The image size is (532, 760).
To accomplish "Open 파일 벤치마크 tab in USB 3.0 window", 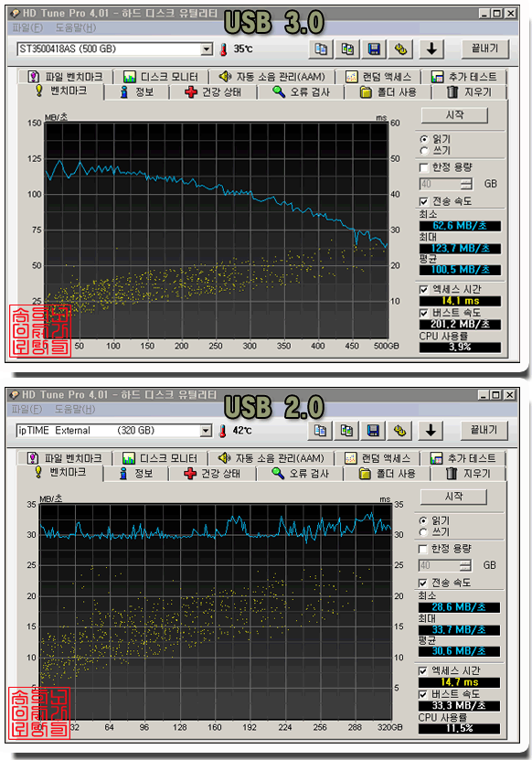I will 65,77.
